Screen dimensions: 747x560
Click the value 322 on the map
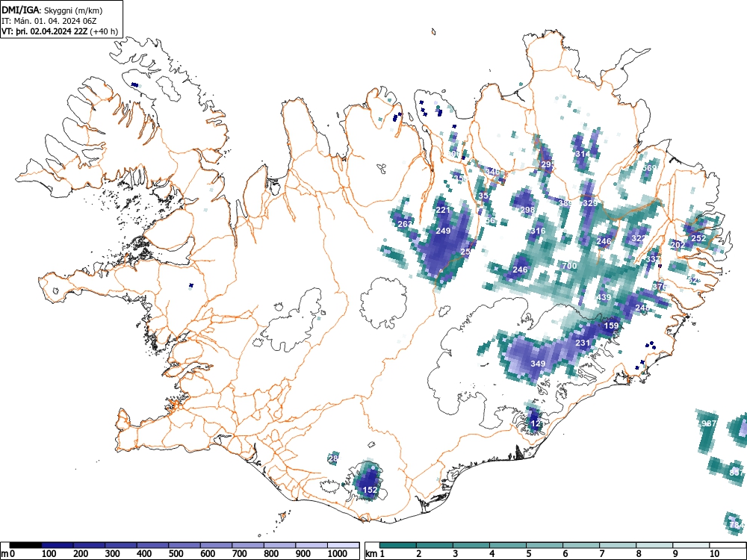click(x=639, y=238)
